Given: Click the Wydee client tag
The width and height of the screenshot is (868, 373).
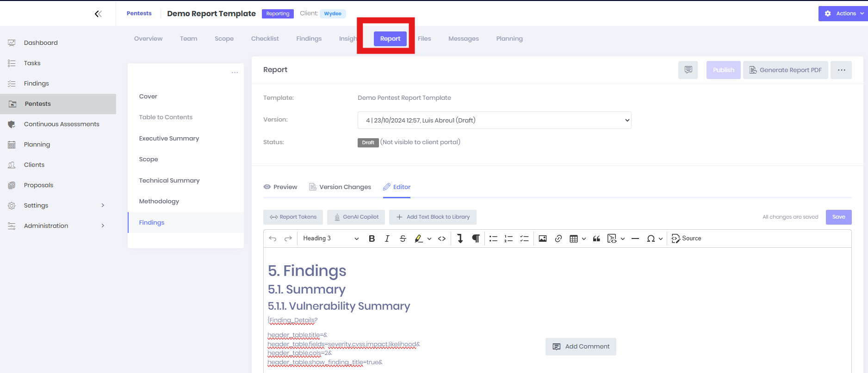Looking at the screenshot, I should click(x=333, y=13).
